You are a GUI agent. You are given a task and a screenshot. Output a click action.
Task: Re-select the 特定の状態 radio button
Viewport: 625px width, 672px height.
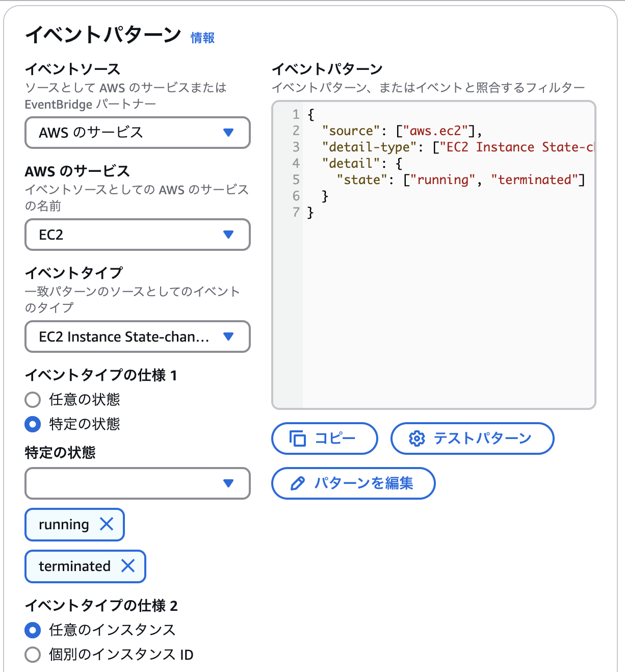32,424
